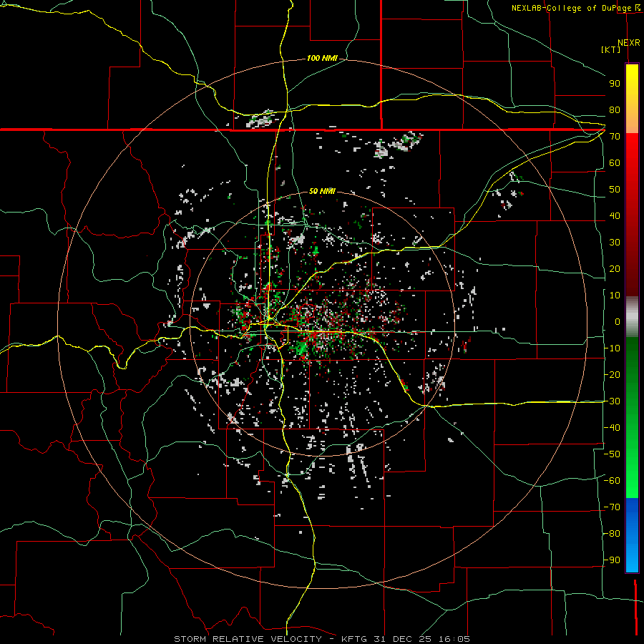Viewport: 644px width, 644px height.
Task: Click the -20 knot scale label
Action: click(612, 374)
